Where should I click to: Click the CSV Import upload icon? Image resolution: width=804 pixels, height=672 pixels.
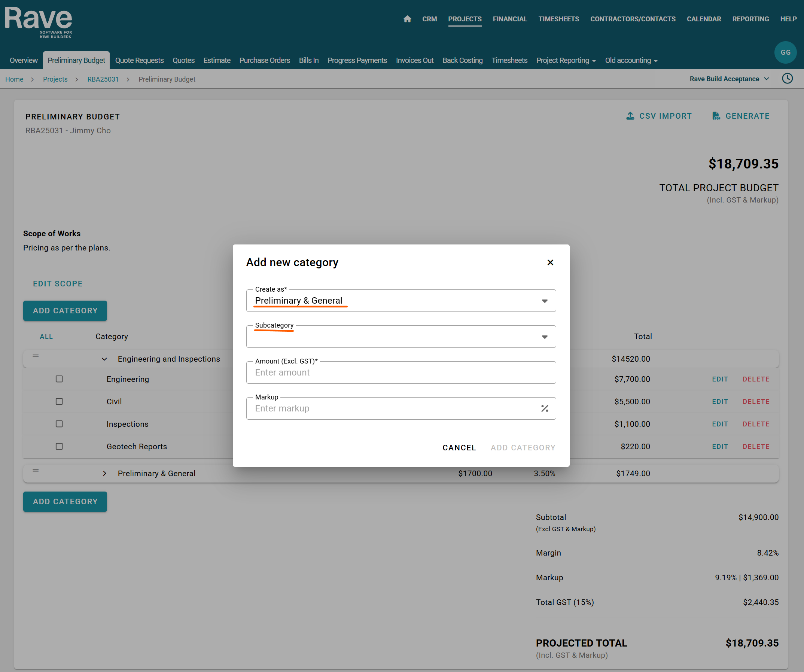(x=630, y=116)
